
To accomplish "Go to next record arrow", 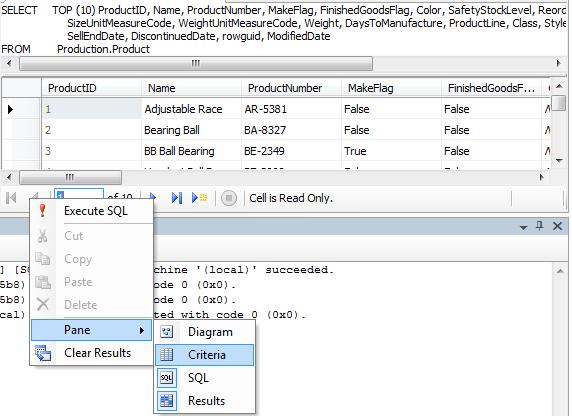I will tap(153, 196).
